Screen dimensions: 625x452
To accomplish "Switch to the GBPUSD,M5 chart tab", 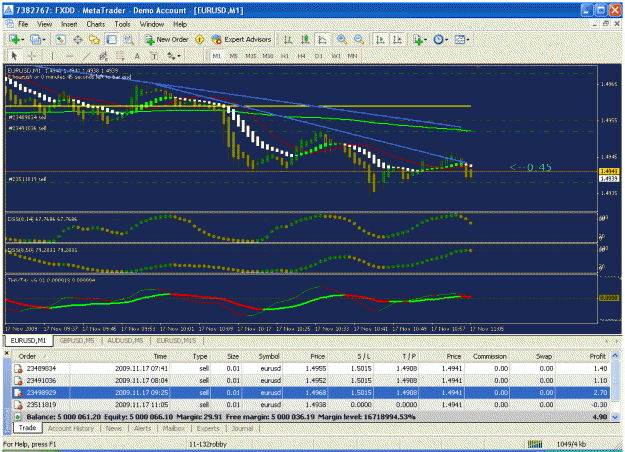I will point(77,341).
